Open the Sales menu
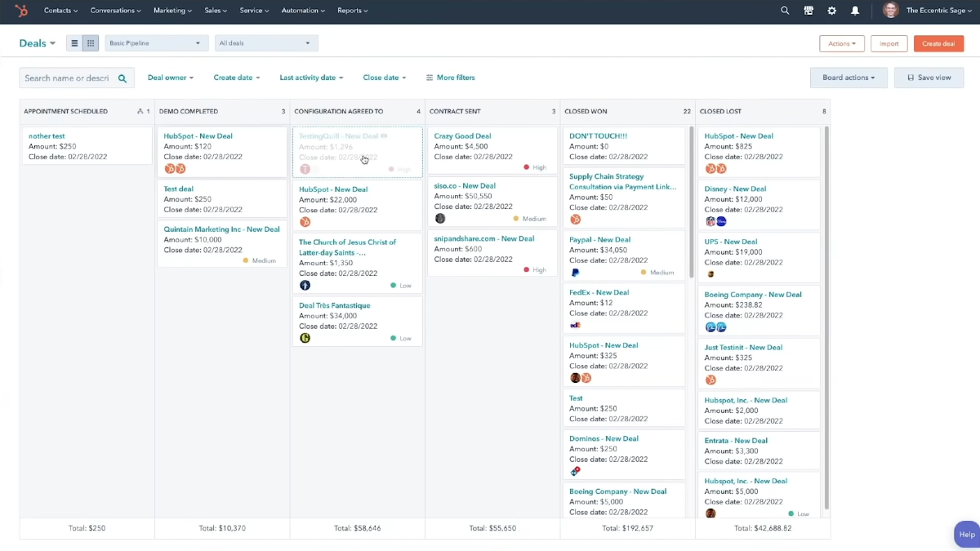980x551 pixels. (216, 11)
